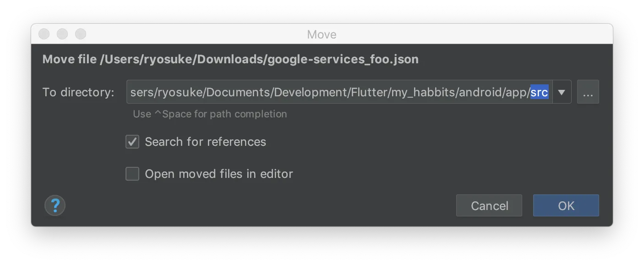
Task: Click the 'To directory:' label
Action: (78, 92)
